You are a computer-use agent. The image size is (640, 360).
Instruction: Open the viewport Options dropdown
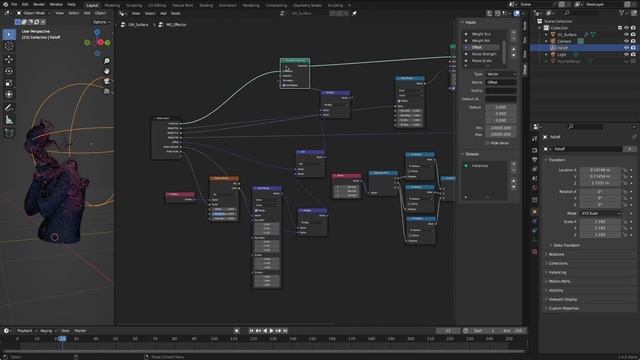(x=101, y=22)
